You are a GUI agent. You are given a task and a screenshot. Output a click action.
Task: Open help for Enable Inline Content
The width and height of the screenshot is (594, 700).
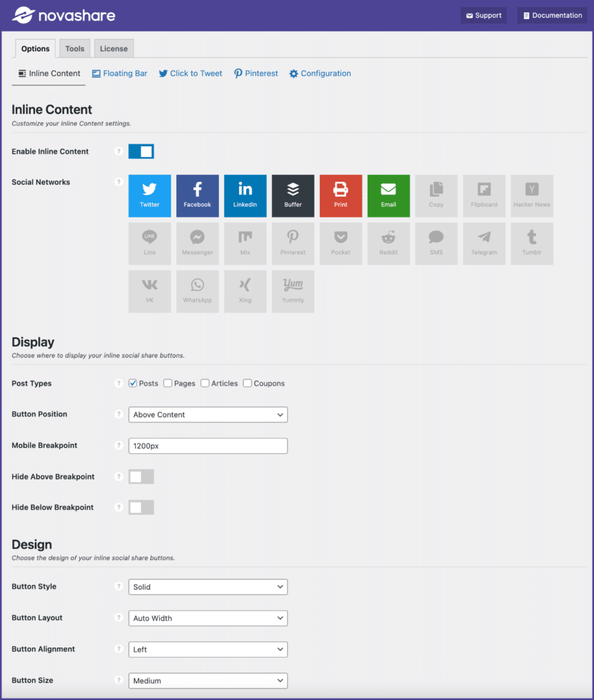pyautogui.click(x=118, y=151)
